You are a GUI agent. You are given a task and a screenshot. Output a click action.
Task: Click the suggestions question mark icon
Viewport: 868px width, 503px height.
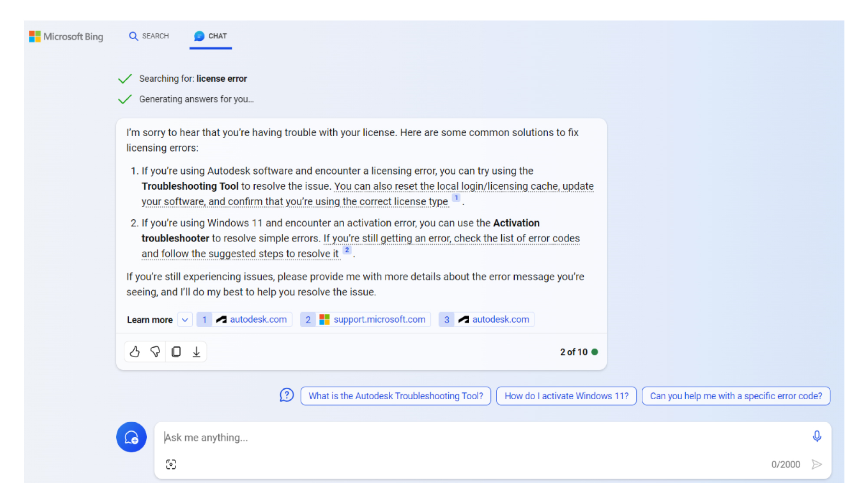[x=286, y=395]
